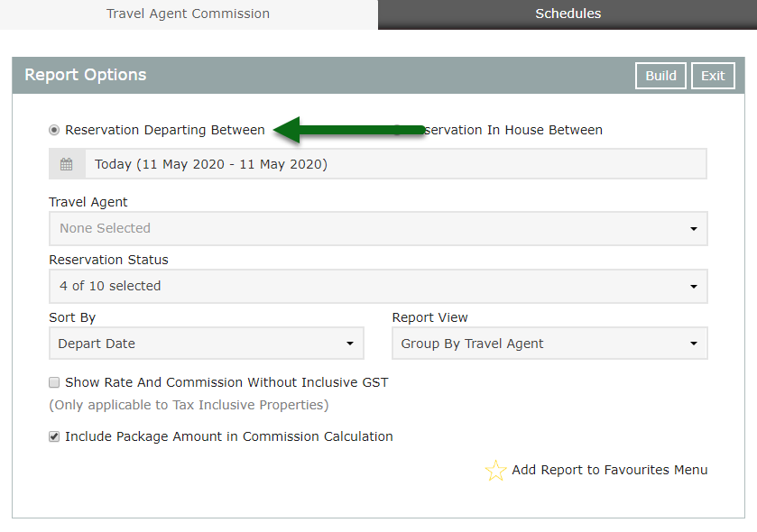Click the yellow favourites star icon

pos(495,471)
